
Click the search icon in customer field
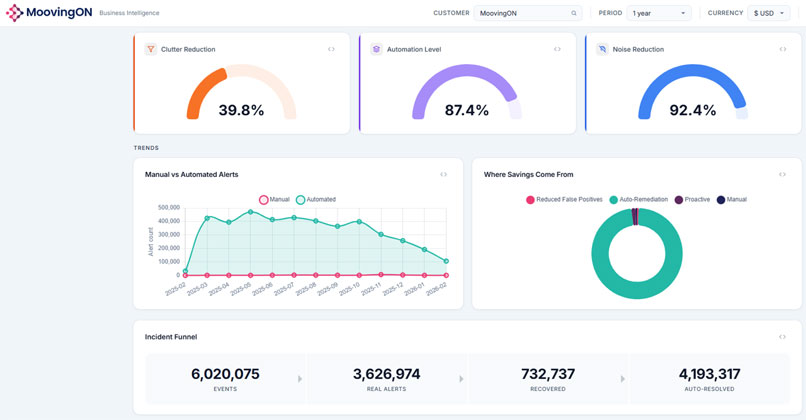(x=574, y=14)
